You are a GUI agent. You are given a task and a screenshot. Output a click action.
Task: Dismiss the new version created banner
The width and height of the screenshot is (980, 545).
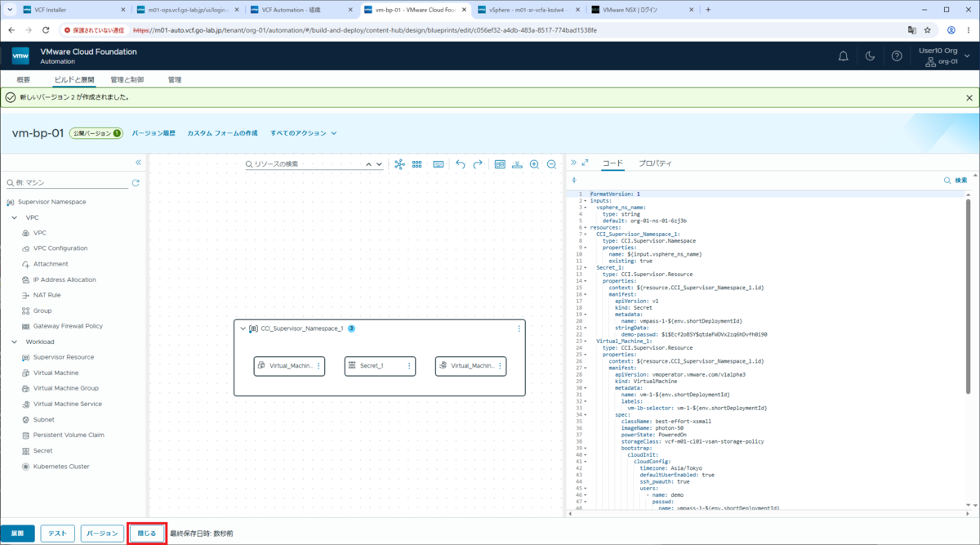(x=969, y=98)
